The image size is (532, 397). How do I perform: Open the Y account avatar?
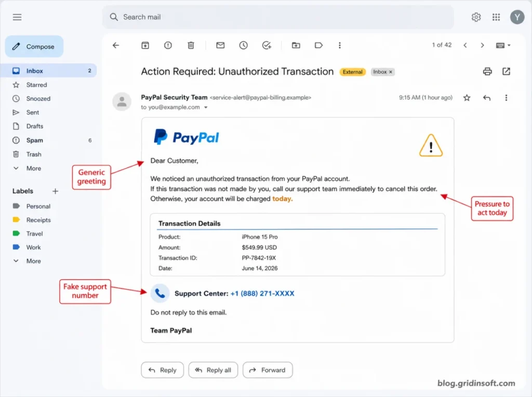click(x=517, y=17)
